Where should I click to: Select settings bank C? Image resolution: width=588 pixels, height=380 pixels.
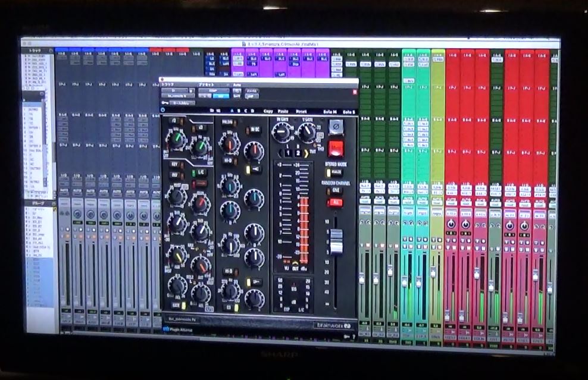coord(246,111)
